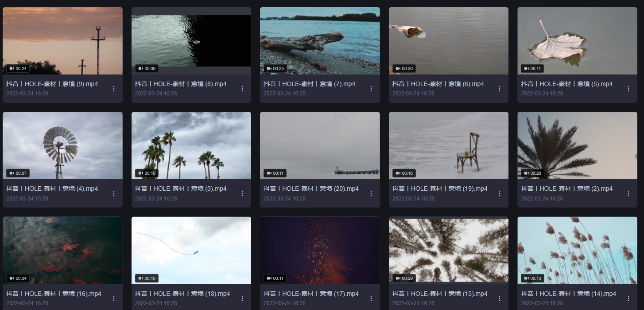
Task: Open the single palm frond video thumbnail
Action: [577, 145]
